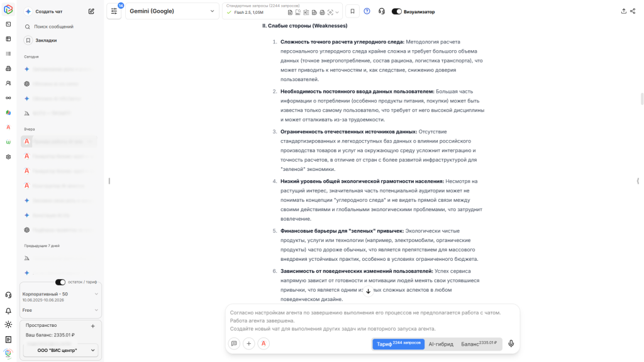This screenshot has height=362, width=644.
Task: Open the bookmarks icon in the top toolbar
Action: [352, 11]
